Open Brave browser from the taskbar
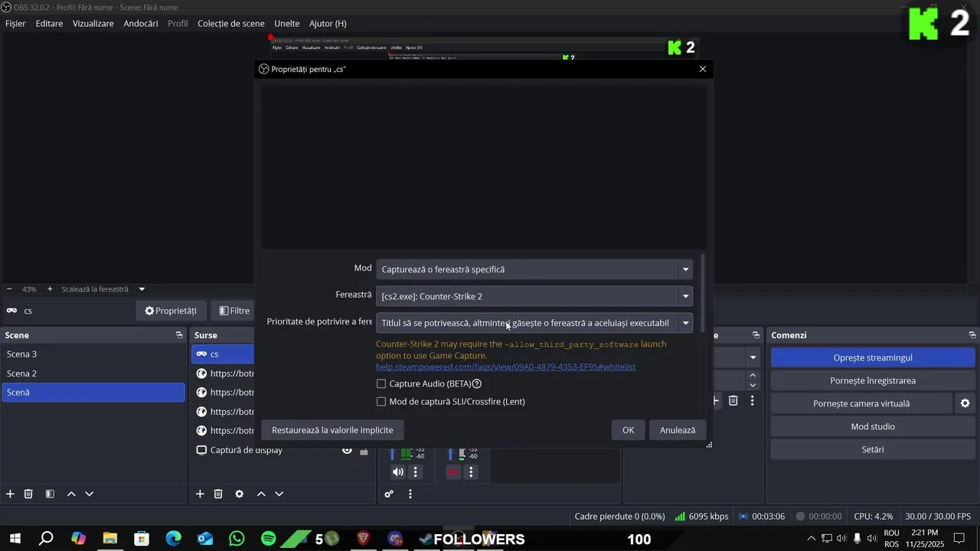 pos(363,539)
